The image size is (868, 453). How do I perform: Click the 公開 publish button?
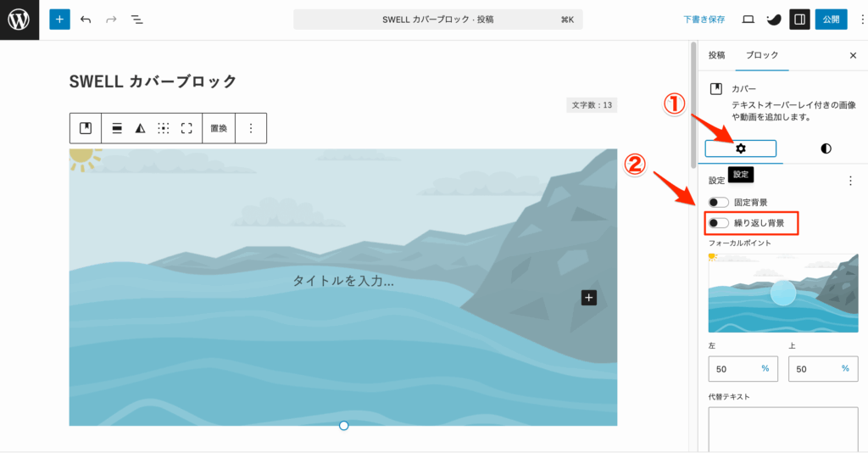[831, 20]
